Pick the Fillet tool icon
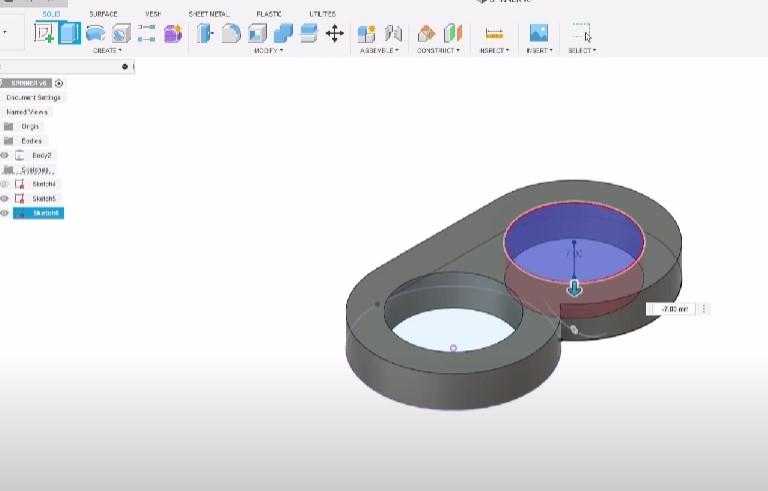This screenshot has height=491, width=768. 231,33
